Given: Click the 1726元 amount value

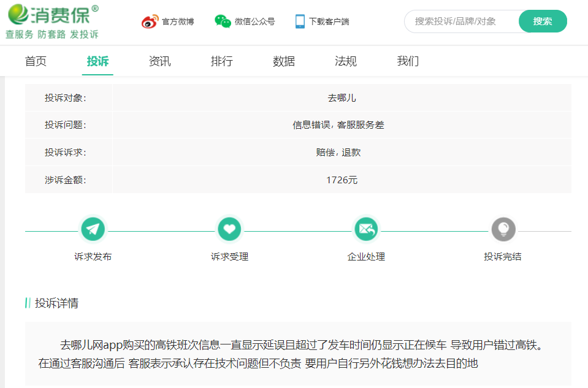Looking at the screenshot, I should point(342,180).
